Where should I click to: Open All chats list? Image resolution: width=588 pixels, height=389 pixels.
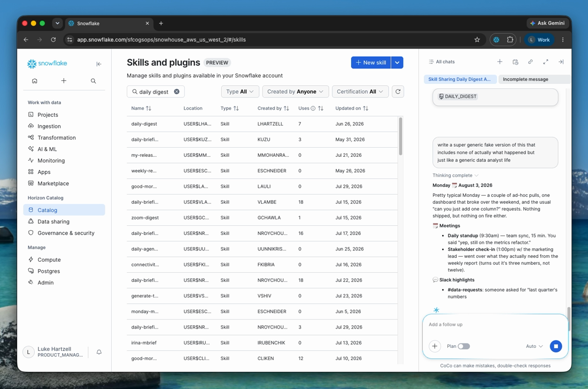point(442,62)
